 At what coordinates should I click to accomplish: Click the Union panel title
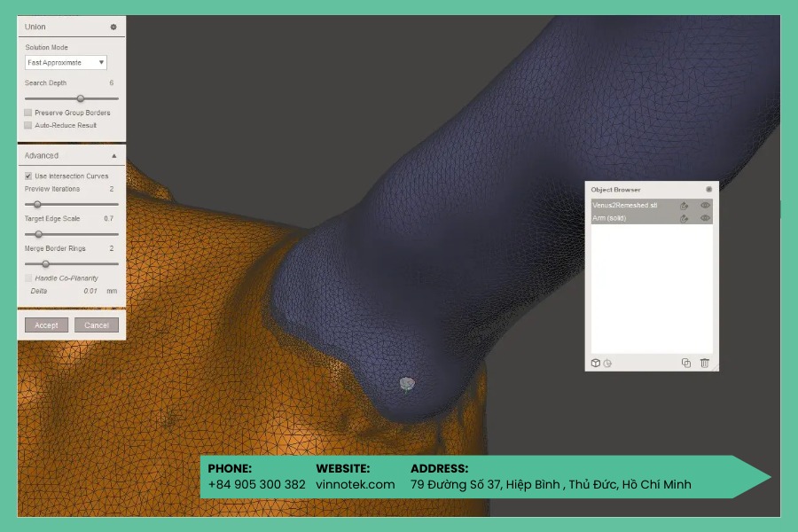[x=35, y=27]
